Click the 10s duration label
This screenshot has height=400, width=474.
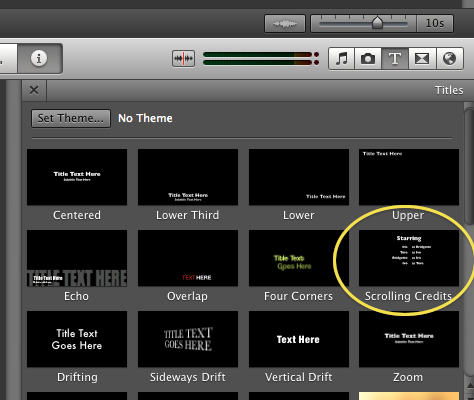pos(435,23)
